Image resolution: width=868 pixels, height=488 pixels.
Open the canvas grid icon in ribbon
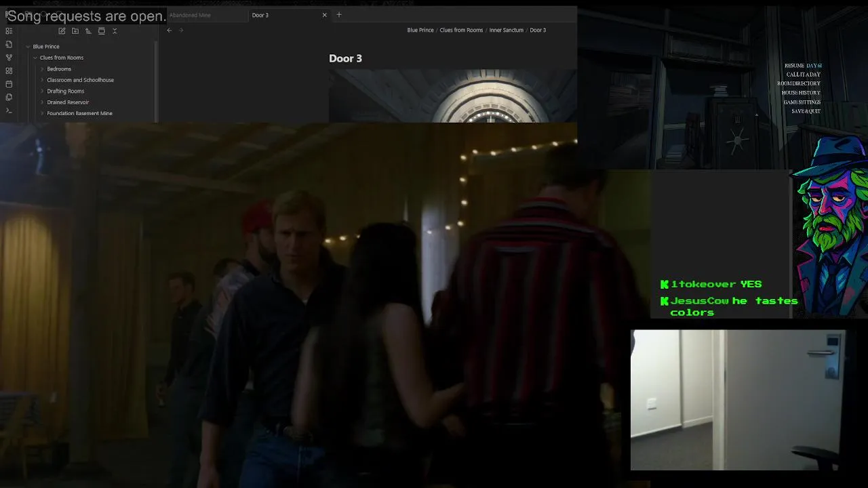coord(9,70)
